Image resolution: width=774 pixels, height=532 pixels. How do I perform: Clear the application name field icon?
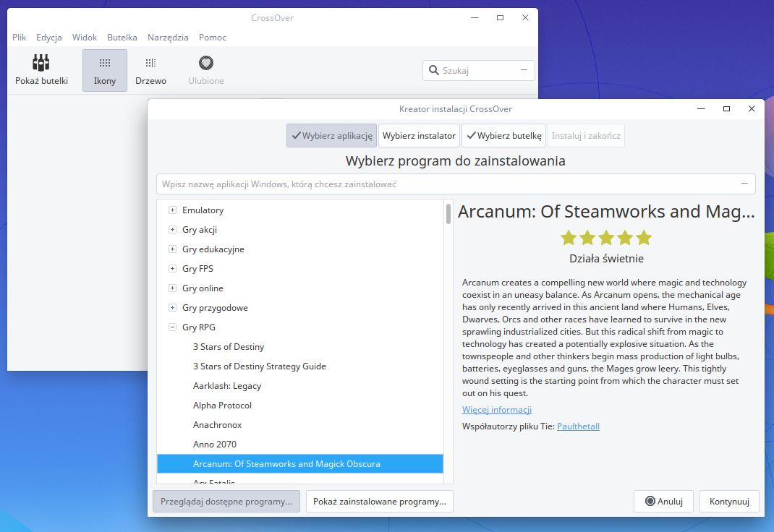[744, 184]
